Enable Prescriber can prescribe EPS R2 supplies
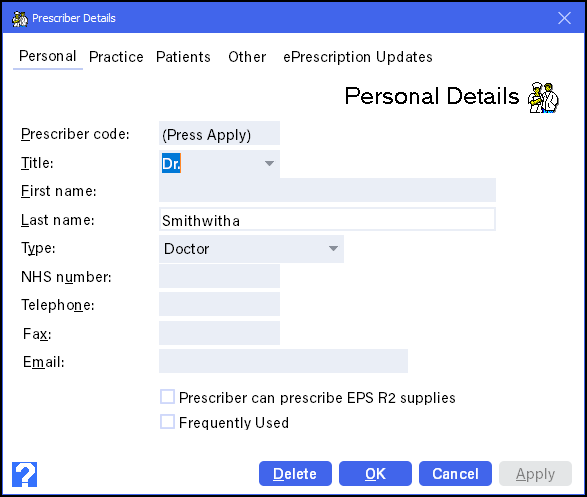This screenshot has width=587, height=497. pos(167,397)
